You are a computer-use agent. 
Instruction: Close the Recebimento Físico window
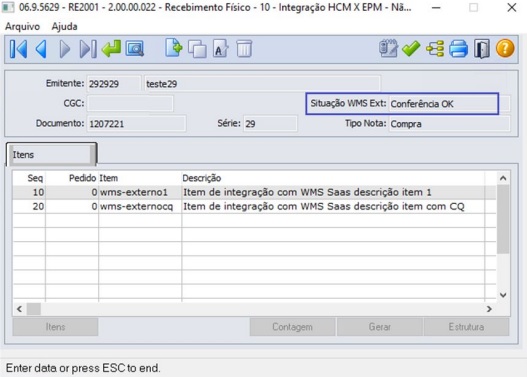(512, 7)
